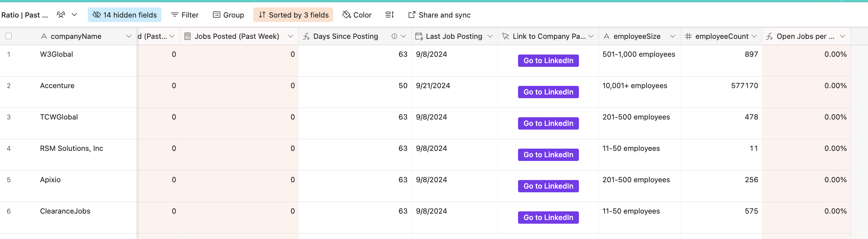Click the collaborators people icon

point(61,15)
